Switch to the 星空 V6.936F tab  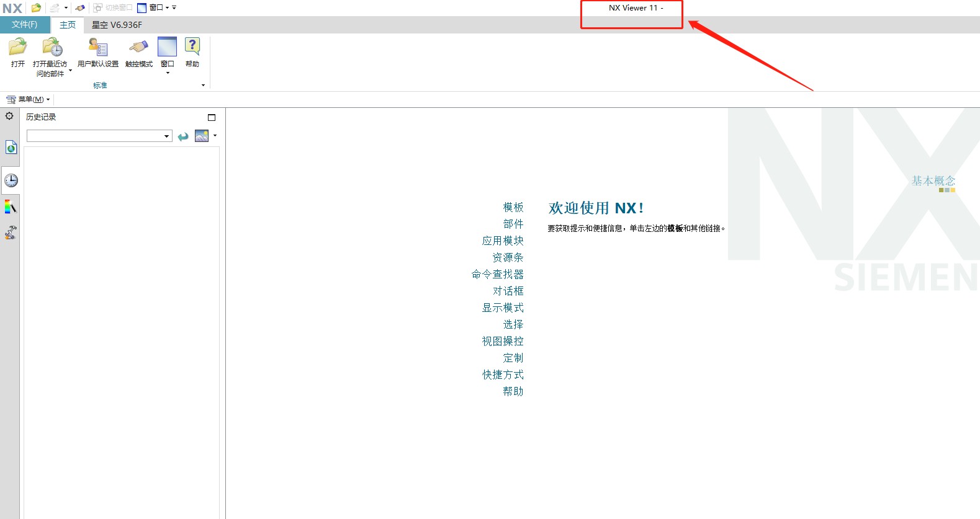pos(117,25)
